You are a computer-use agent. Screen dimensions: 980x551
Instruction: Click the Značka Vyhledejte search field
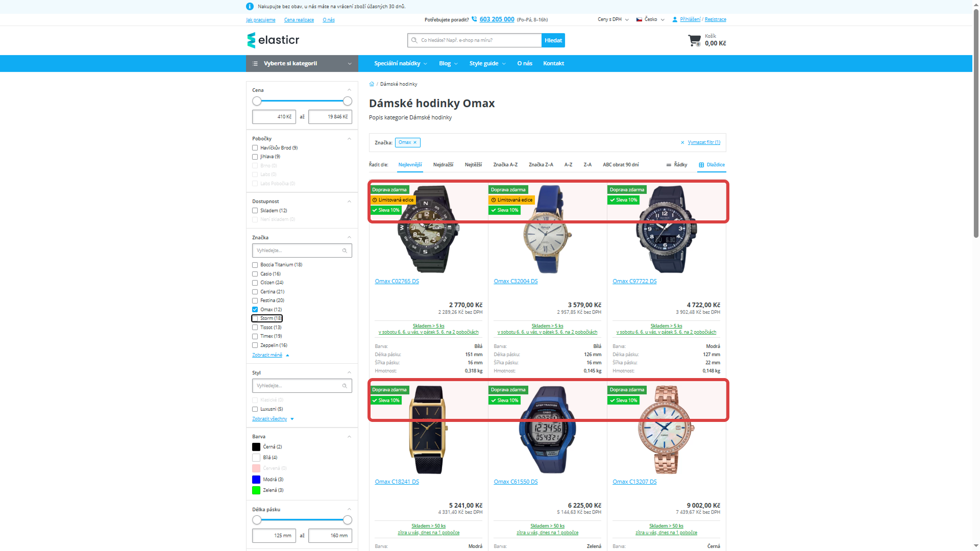click(302, 251)
